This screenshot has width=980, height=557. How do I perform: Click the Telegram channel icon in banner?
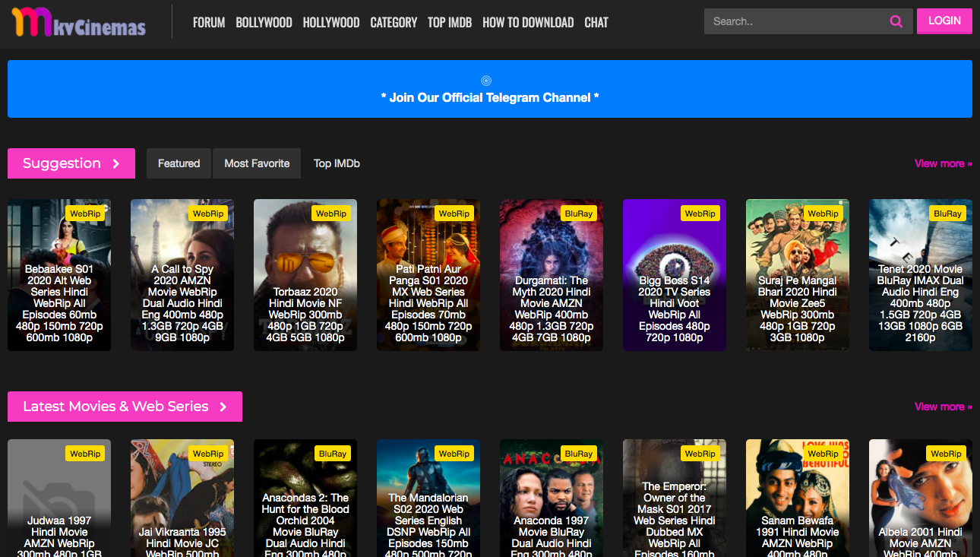pos(487,81)
